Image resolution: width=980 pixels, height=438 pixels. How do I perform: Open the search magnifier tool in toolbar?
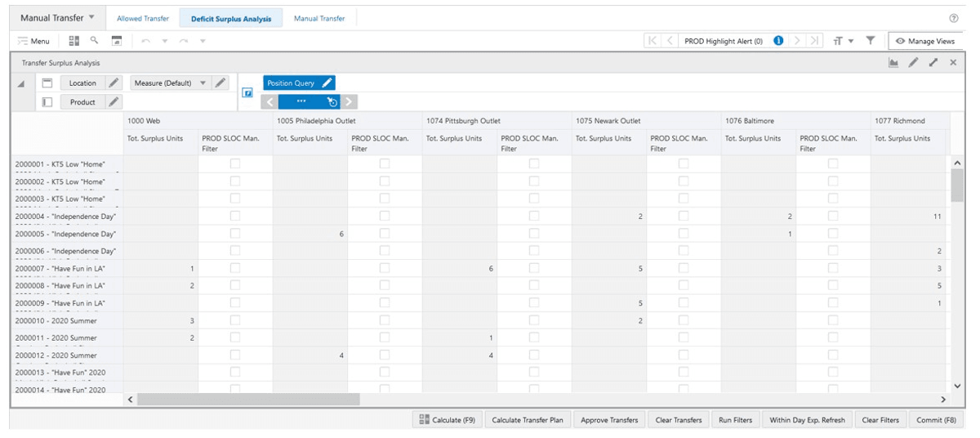[x=94, y=40]
